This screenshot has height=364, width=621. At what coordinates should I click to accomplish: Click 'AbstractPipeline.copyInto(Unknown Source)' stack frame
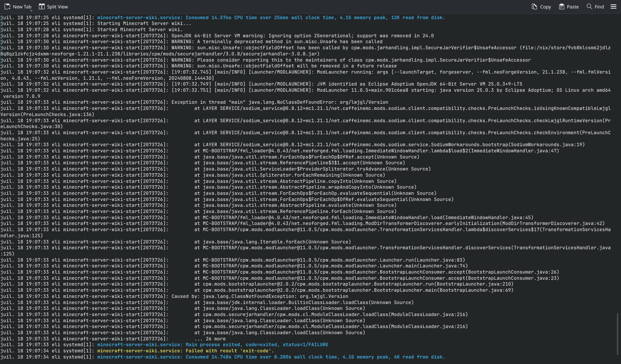tap(338, 181)
